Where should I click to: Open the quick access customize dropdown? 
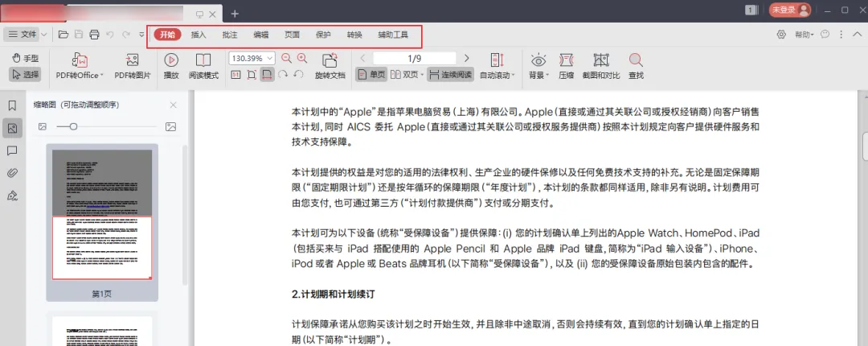(141, 35)
